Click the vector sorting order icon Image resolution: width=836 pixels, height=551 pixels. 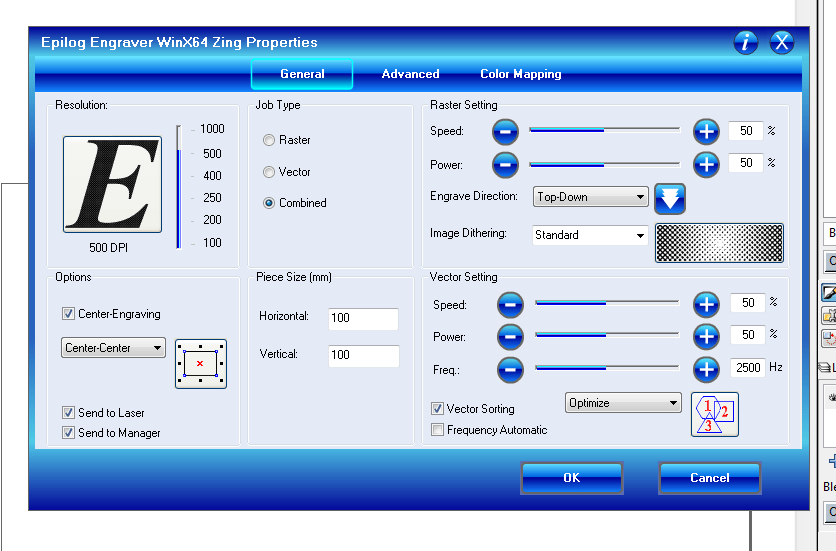pyautogui.click(x=714, y=414)
